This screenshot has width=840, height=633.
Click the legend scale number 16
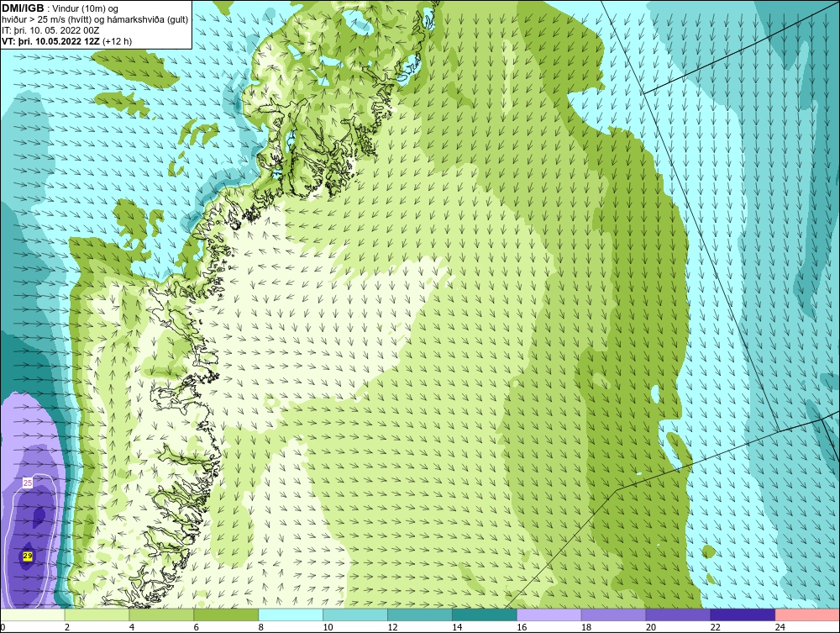pyautogui.click(x=522, y=627)
